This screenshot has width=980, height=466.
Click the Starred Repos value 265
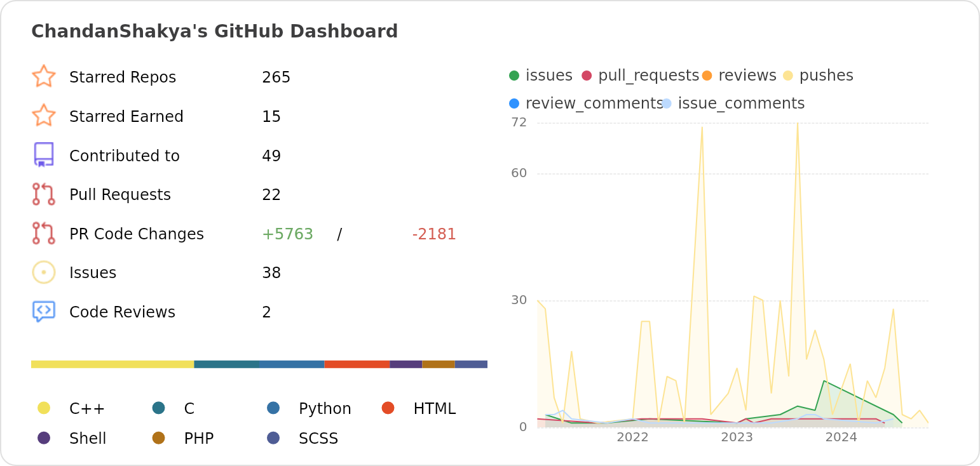tap(276, 77)
